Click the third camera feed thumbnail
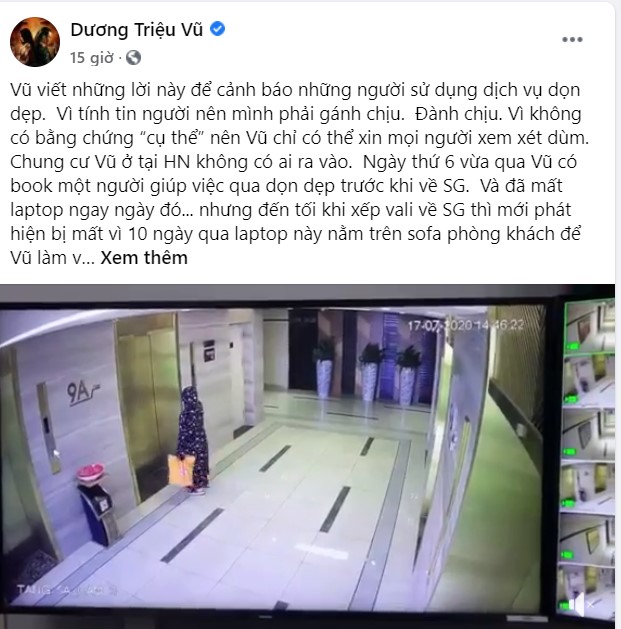This screenshot has height=629, width=621. point(589,434)
